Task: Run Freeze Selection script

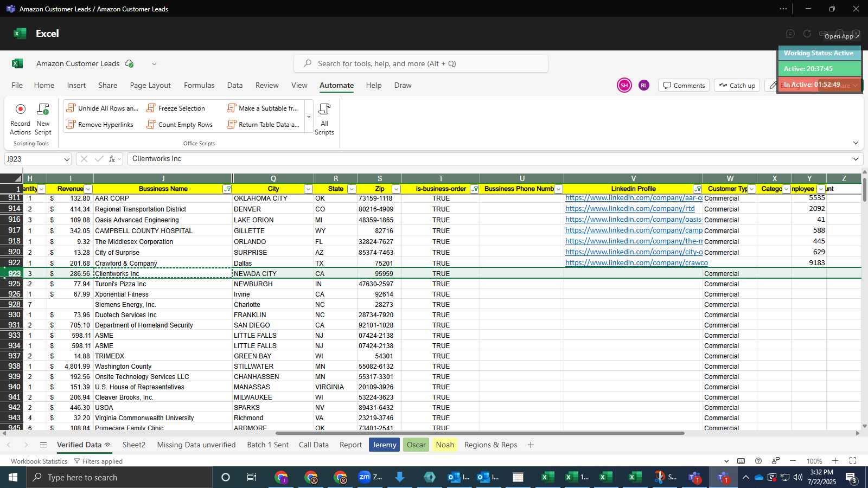Action: point(176,108)
